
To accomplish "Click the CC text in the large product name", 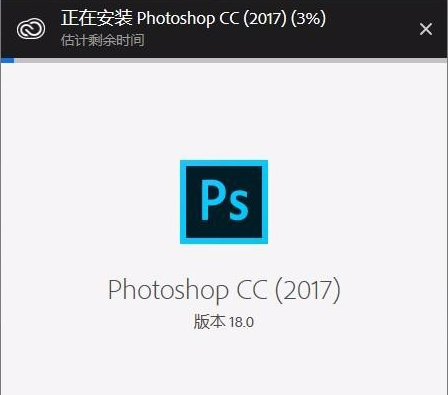I will pyautogui.click(x=252, y=289).
